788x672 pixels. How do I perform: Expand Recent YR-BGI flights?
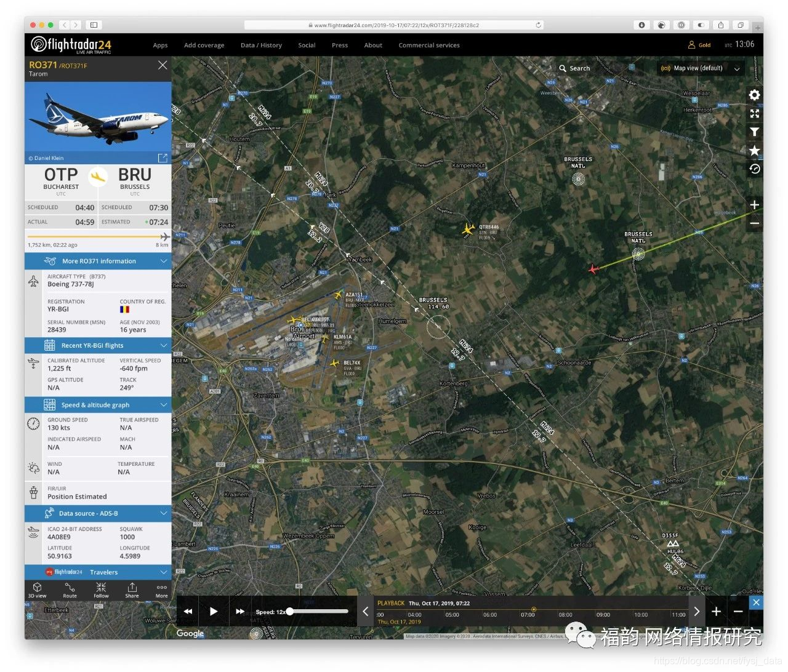pos(98,345)
